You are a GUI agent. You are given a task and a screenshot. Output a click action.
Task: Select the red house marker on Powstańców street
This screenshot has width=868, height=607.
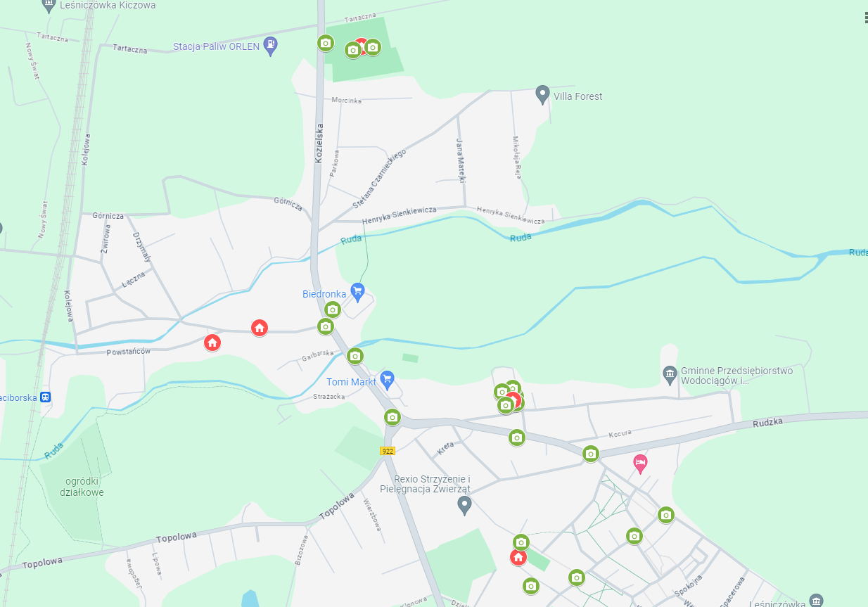[212, 343]
